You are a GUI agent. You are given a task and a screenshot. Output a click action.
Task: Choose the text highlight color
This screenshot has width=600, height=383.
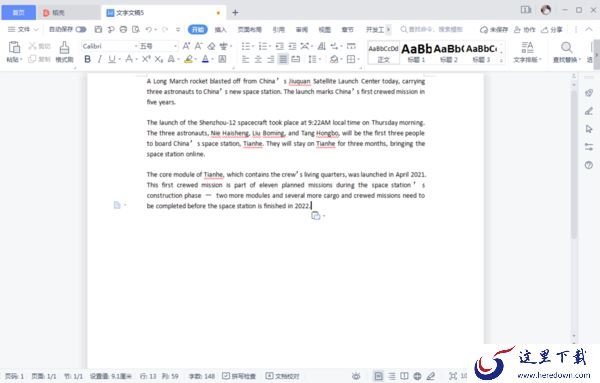click(x=188, y=59)
